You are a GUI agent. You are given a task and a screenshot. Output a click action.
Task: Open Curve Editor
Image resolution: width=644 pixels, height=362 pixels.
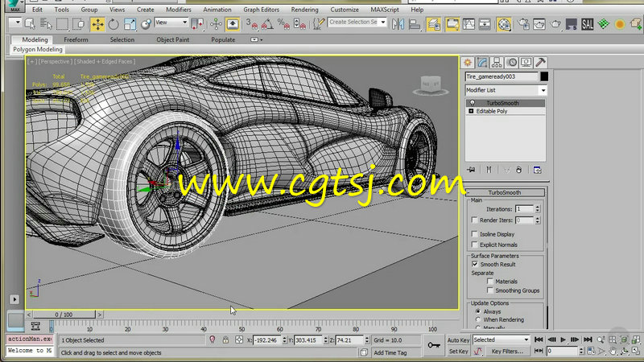(469, 24)
